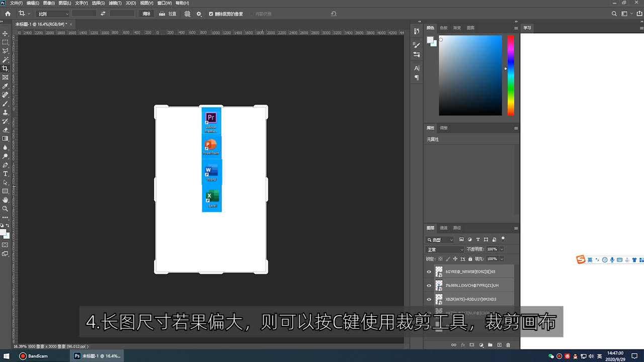Open the 图像(I) menu
The width and height of the screenshot is (644, 362).
coord(49,3)
